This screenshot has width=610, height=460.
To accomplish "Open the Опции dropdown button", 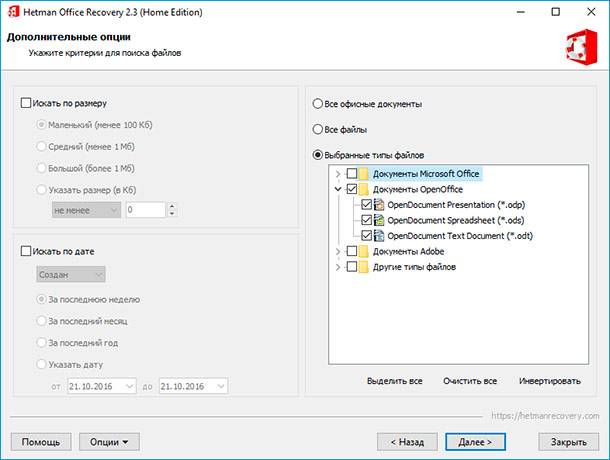I will [109, 442].
